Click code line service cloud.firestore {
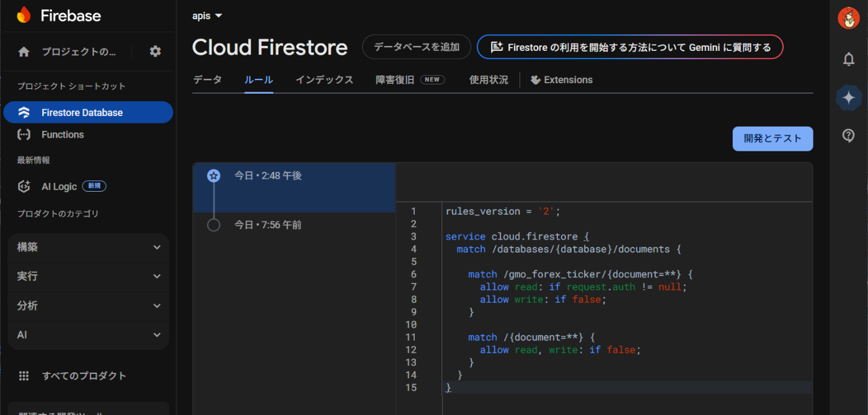 [x=517, y=236]
